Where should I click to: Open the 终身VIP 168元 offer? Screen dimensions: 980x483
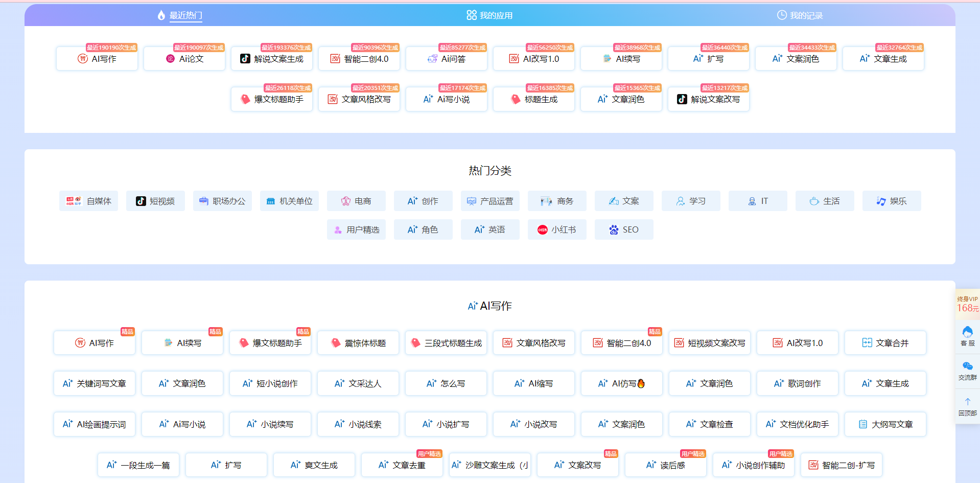[x=967, y=305]
